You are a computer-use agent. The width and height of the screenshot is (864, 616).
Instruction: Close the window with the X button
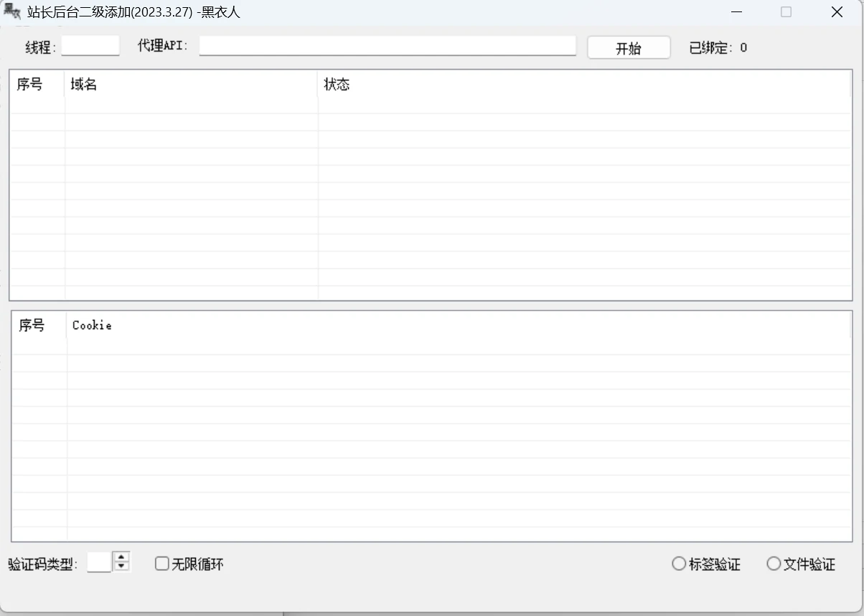click(837, 11)
